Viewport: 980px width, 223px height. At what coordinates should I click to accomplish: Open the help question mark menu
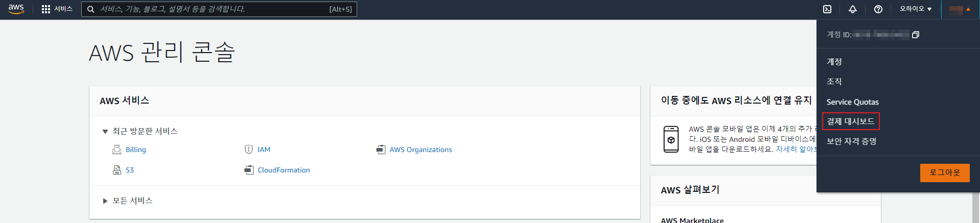pyautogui.click(x=878, y=9)
